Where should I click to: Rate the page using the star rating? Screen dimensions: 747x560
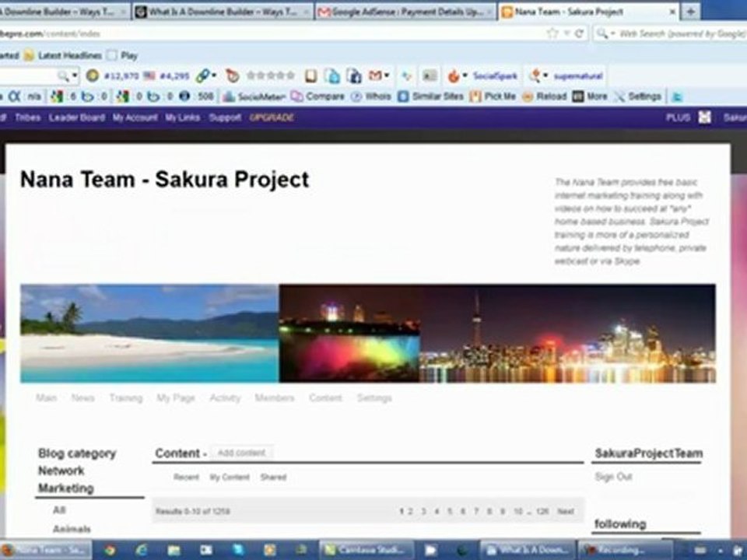[x=271, y=75]
